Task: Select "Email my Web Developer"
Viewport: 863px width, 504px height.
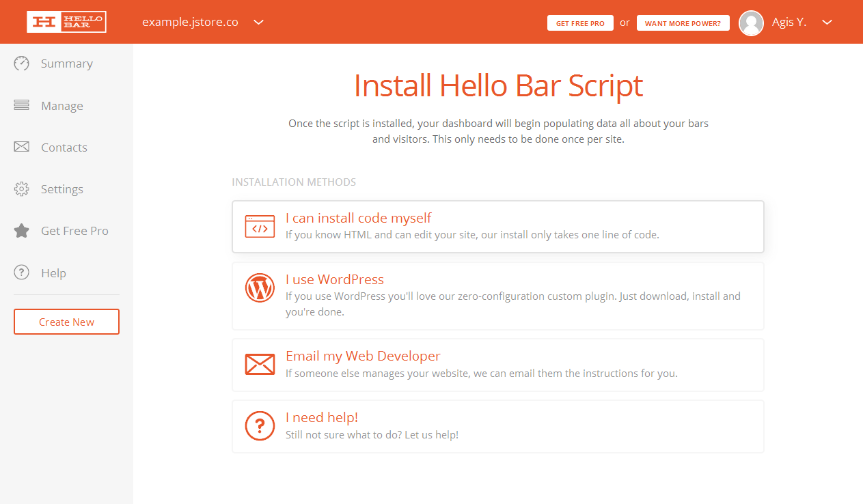Action: pos(498,365)
